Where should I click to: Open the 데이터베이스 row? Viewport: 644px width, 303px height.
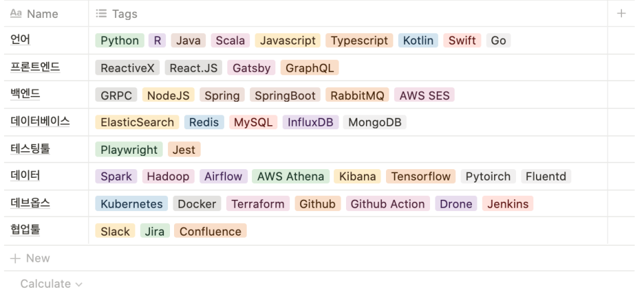click(x=40, y=122)
